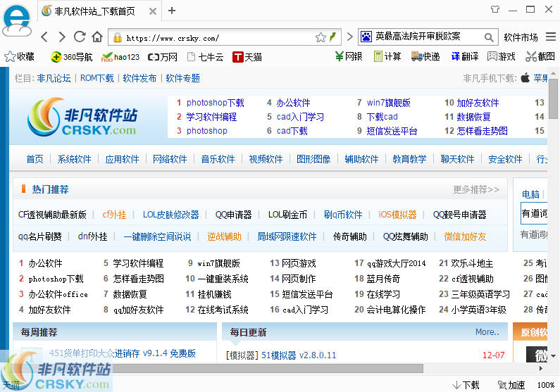
Task: Select 网络软件 navigation item
Action: (170, 159)
